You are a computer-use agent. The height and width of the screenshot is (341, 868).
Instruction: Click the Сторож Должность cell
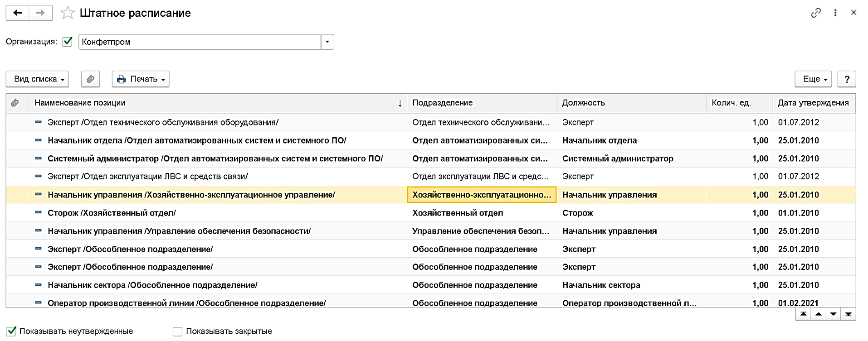pyautogui.click(x=631, y=213)
